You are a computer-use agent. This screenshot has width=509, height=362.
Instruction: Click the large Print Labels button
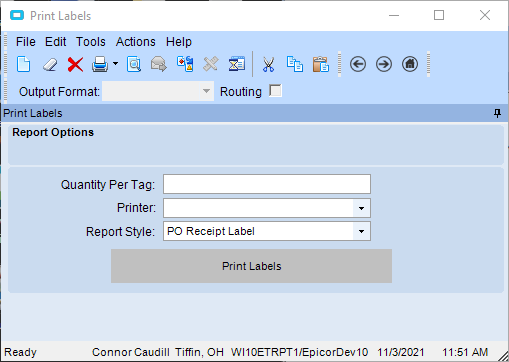(x=251, y=266)
